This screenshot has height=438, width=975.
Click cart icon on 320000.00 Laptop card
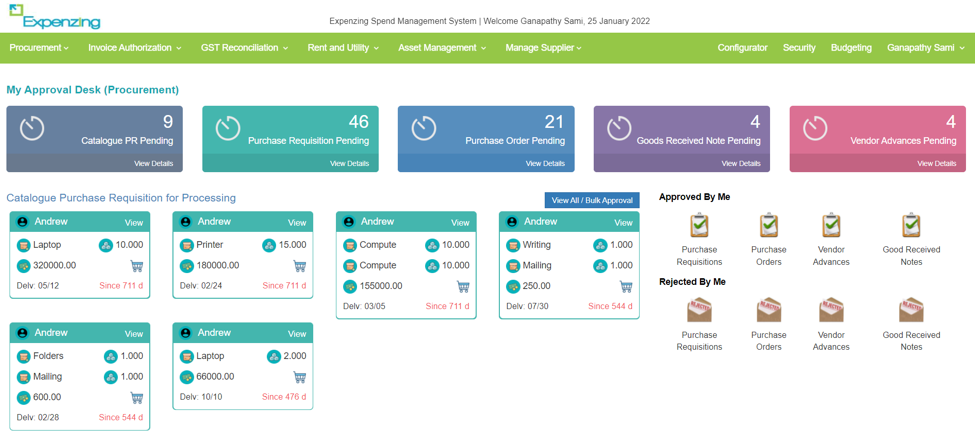[136, 266]
